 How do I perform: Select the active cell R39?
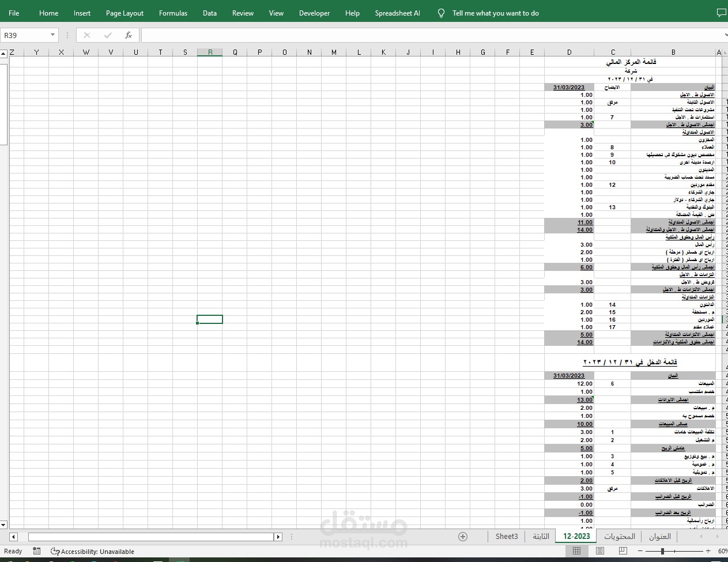point(210,319)
